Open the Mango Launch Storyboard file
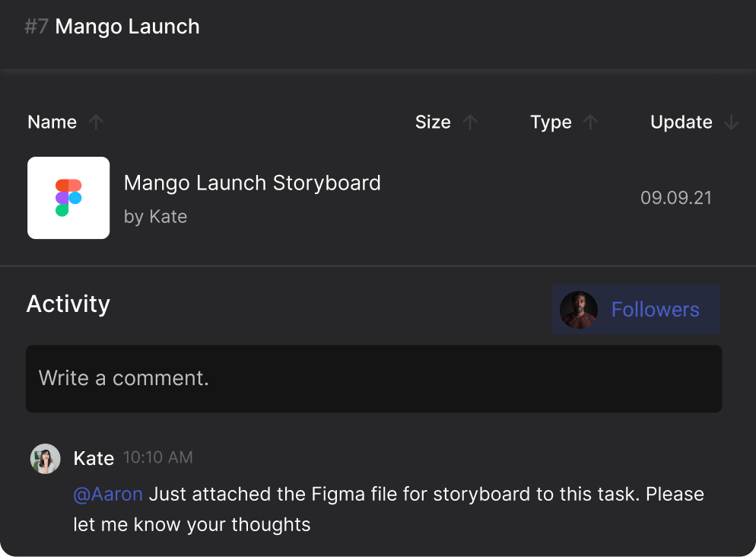 tap(252, 183)
